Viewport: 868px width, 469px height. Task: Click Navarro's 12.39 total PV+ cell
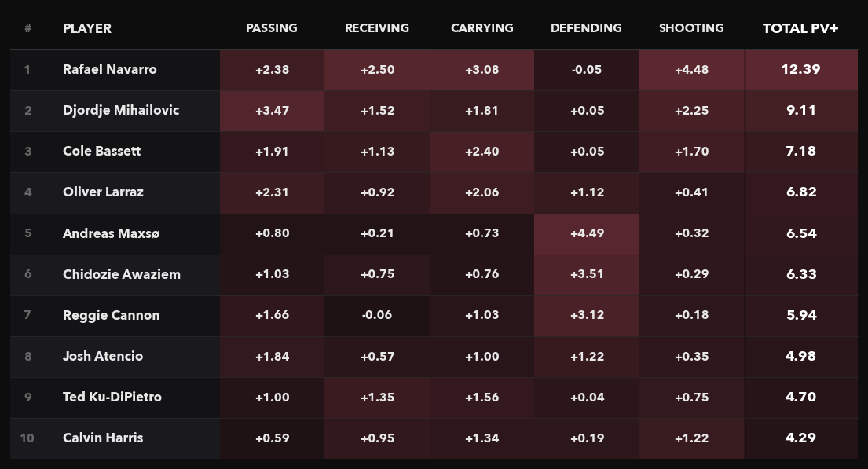coord(800,69)
